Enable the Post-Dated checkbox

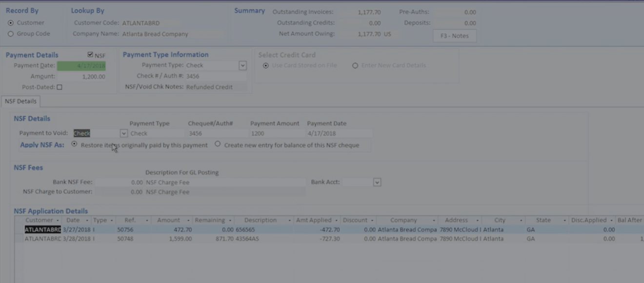point(60,87)
